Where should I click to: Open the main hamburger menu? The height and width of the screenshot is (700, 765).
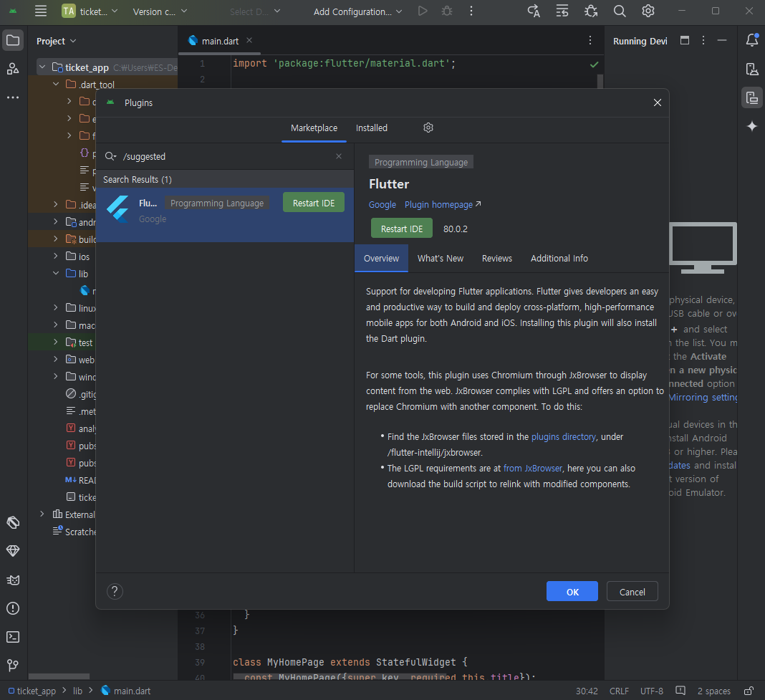point(41,11)
